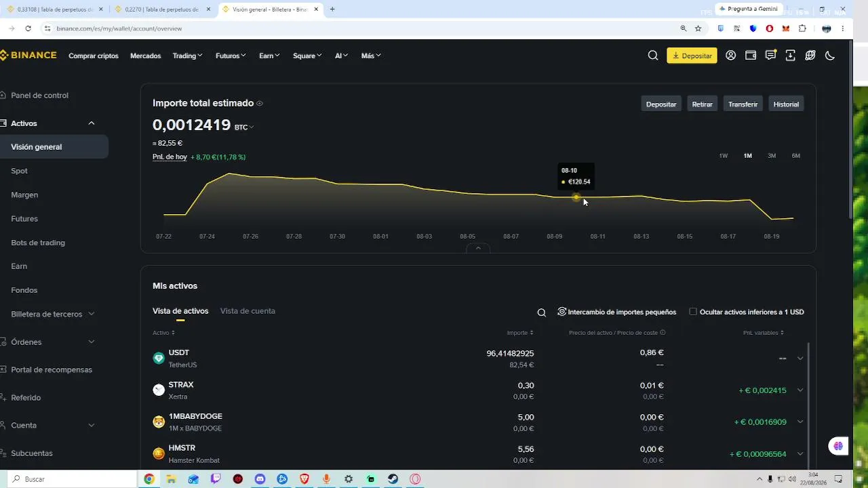
Task: Open Chrome extensions puzzle menu
Action: (x=802, y=28)
